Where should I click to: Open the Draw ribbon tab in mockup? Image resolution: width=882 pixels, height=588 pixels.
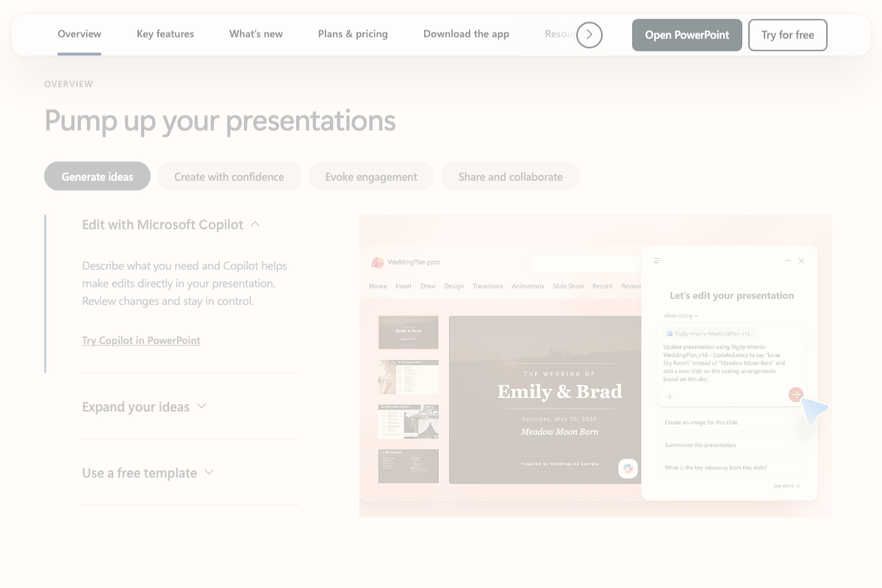(x=428, y=286)
